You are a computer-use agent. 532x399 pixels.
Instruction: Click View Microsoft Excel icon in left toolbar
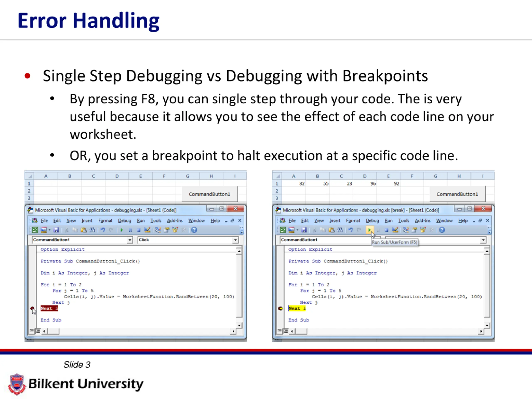[35, 230]
